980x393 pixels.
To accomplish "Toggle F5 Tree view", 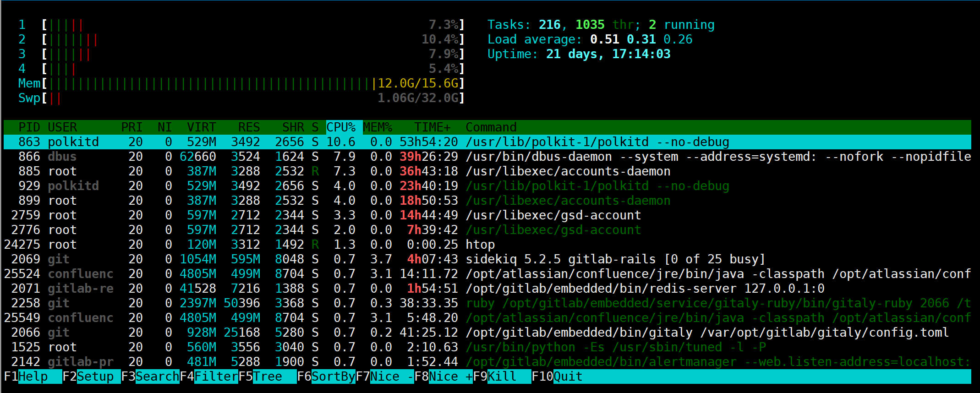I will coord(268,377).
